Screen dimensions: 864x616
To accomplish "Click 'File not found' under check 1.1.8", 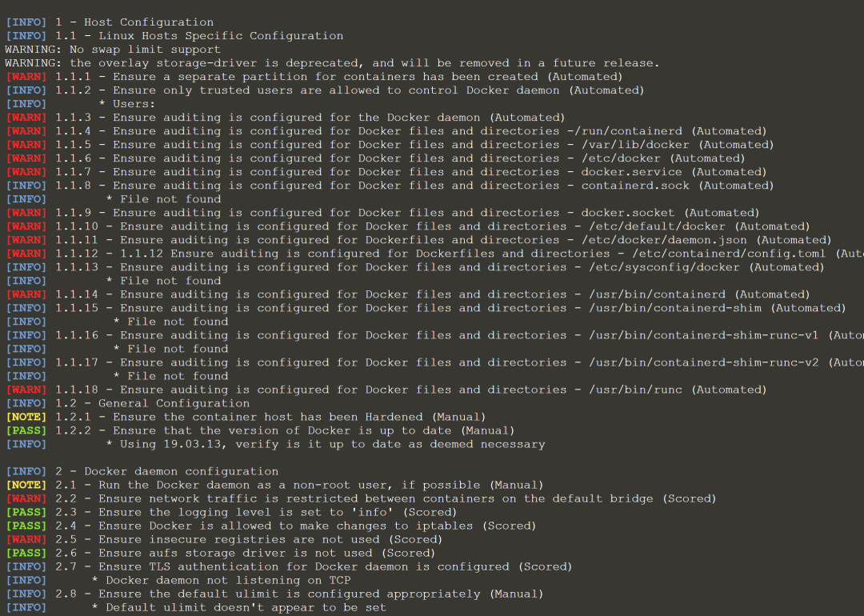I will [171, 199].
